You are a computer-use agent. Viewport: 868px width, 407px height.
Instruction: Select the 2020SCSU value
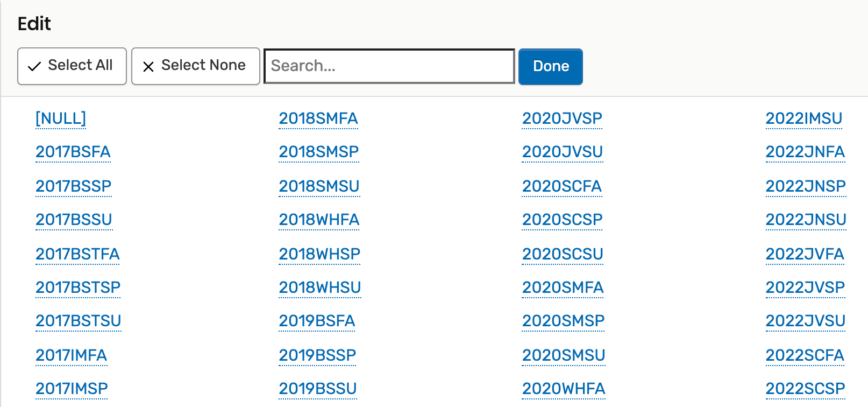tap(563, 254)
